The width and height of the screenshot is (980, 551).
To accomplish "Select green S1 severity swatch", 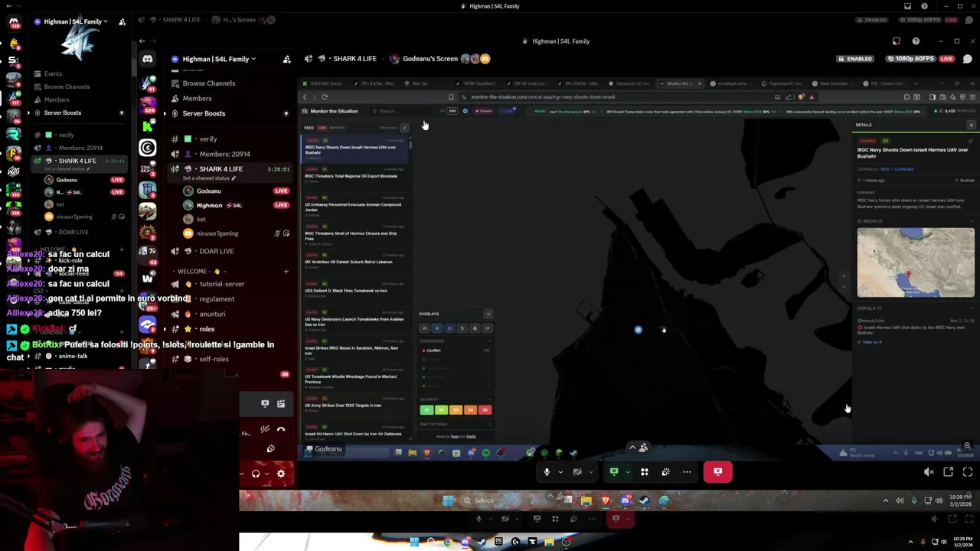I will [426, 410].
